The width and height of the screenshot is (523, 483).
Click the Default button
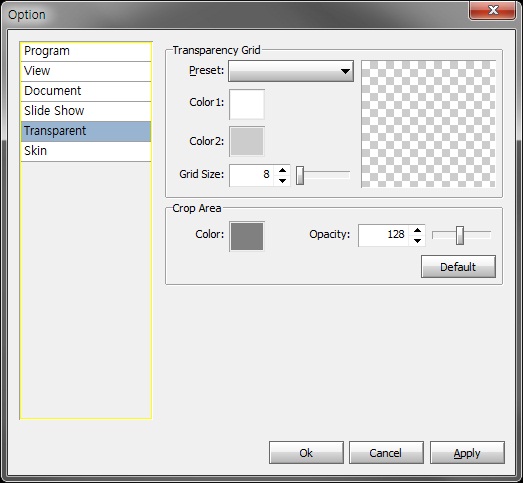[458, 267]
